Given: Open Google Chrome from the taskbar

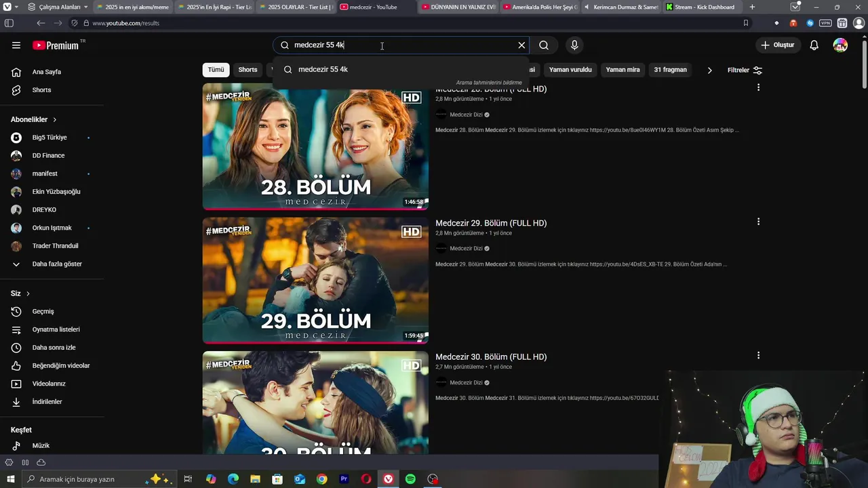Looking at the screenshot, I should click(321, 479).
